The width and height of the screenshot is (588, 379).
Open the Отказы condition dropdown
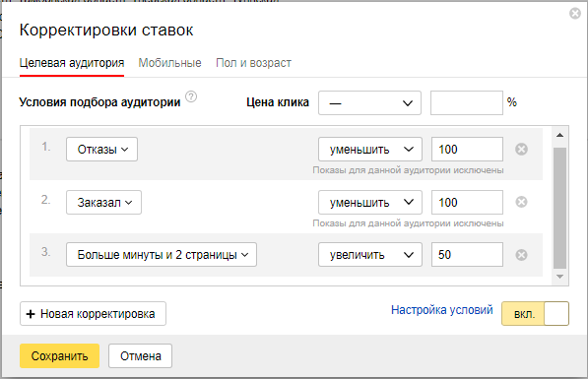[x=102, y=150]
